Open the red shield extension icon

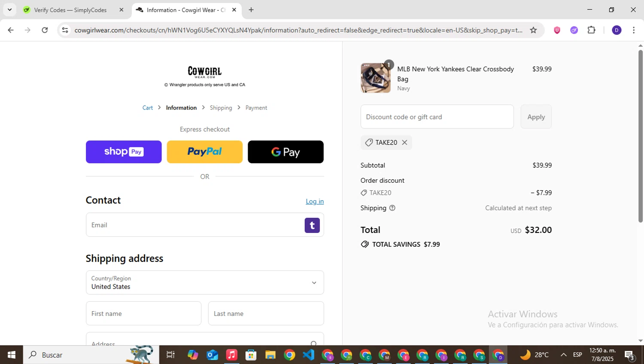click(x=557, y=30)
